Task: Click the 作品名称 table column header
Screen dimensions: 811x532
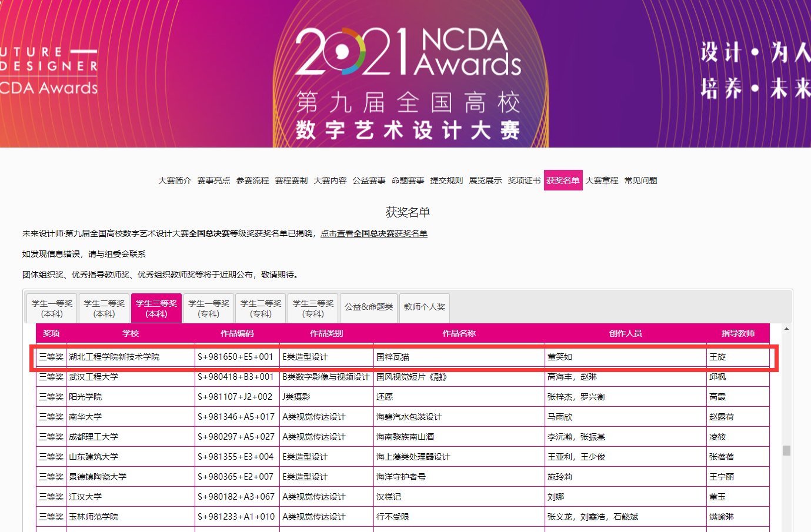Action: coord(459,333)
